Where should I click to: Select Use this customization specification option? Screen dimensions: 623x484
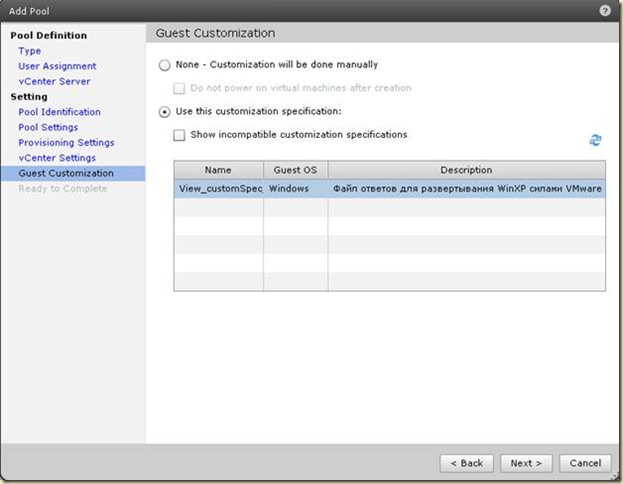point(165,111)
